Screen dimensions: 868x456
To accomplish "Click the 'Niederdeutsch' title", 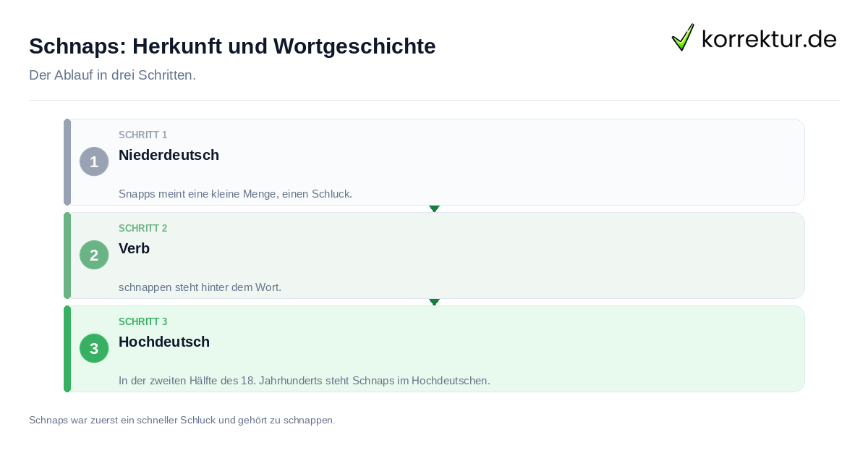I will click(x=169, y=155).
